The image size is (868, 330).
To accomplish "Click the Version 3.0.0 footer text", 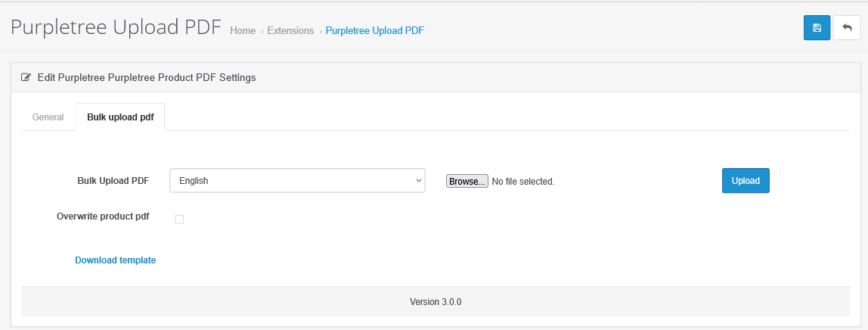I will coord(436,301).
